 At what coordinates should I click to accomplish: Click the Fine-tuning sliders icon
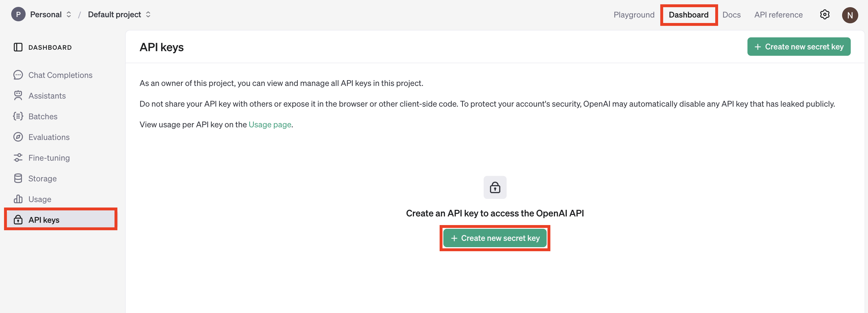tap(18, 158)
